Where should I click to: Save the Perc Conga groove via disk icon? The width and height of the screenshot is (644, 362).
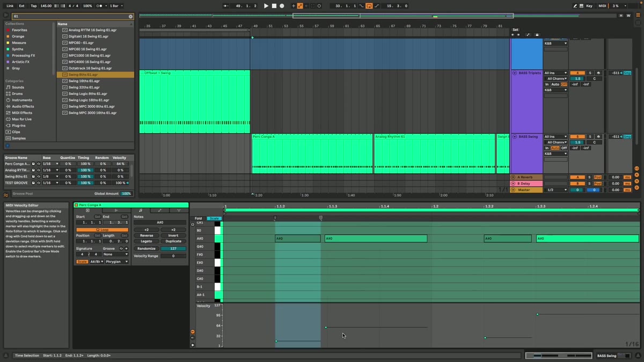33,164
